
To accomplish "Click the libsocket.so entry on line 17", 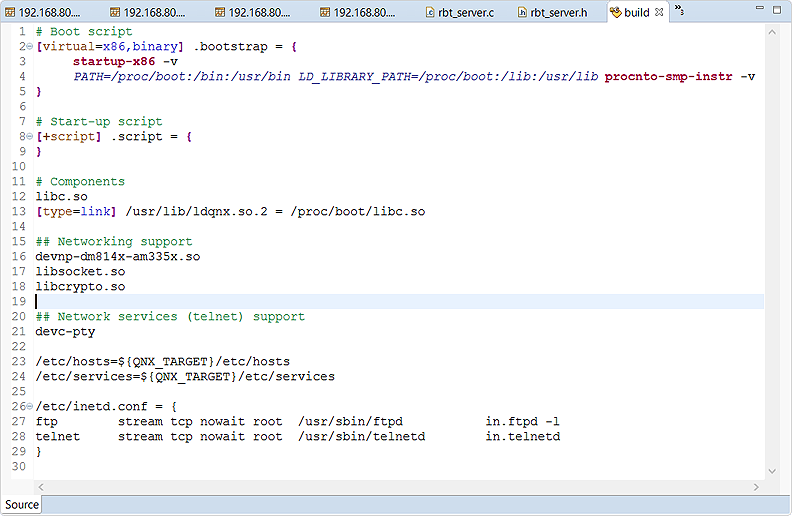I will [80, 272].
